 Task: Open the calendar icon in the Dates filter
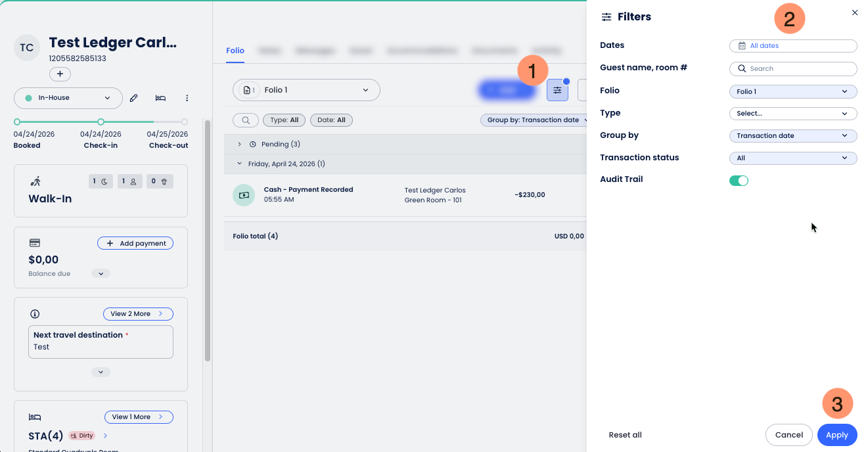(742, 45)
